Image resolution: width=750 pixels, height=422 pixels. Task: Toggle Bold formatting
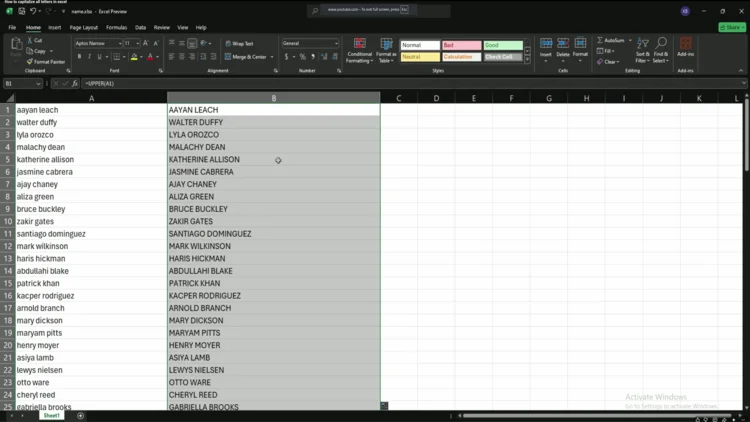[79, 57]
